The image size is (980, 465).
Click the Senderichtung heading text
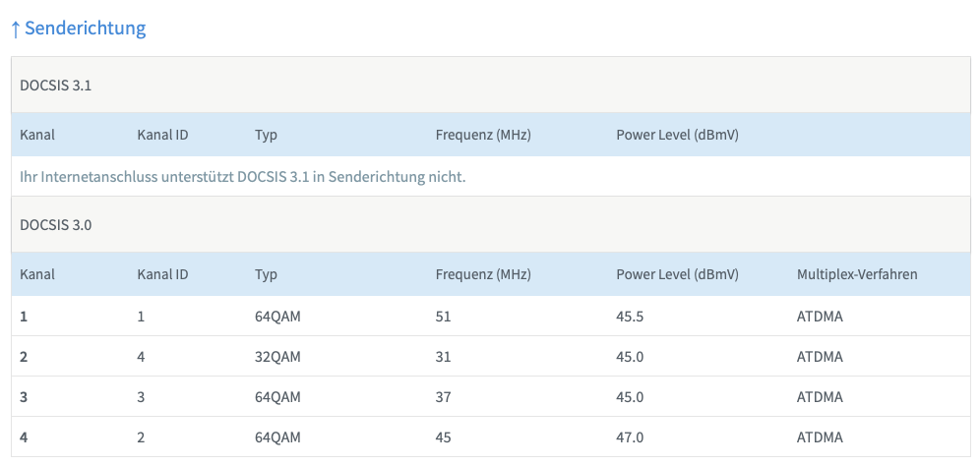click(86, 29)
